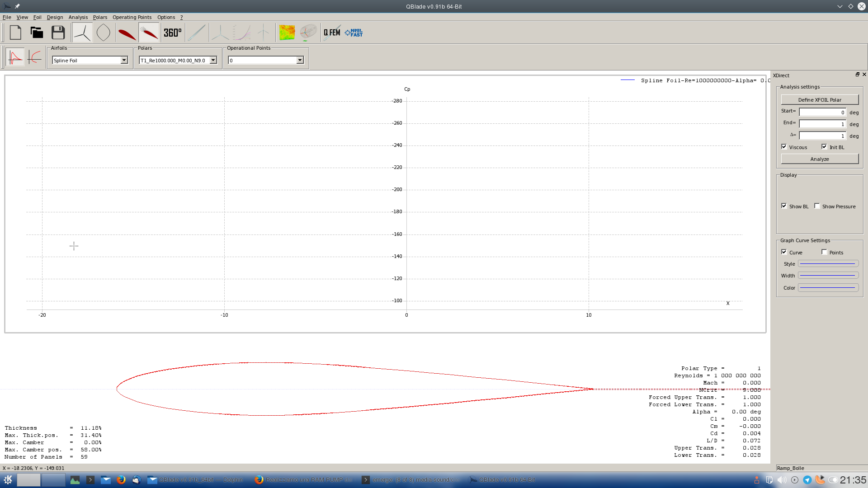Screen dimensions: 868x488
Task: Toggle the Curve checkbox
Action: [x=784, y=252]
